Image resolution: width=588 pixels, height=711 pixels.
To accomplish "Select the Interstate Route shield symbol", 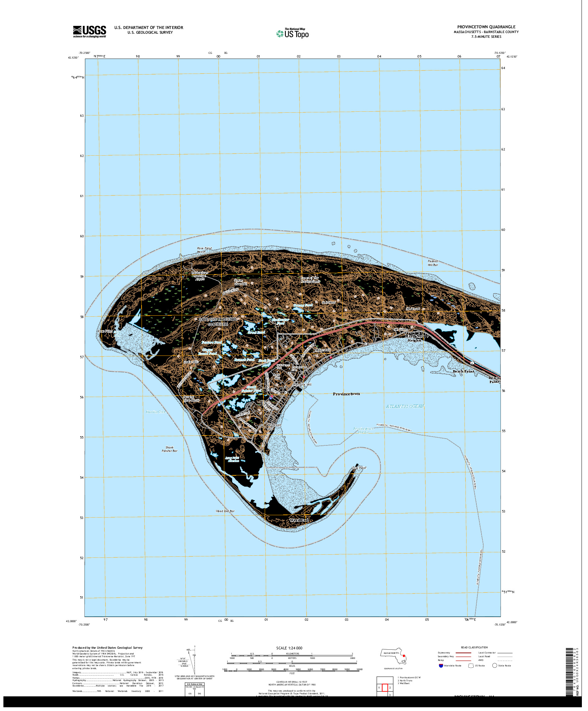I will click(x=441, y=665).
